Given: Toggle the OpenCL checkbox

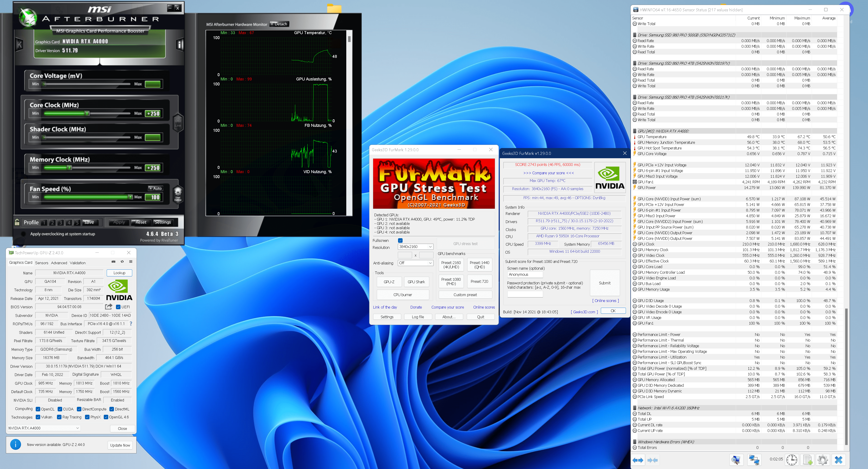Looking at the screenshot, I should (38, 409).
